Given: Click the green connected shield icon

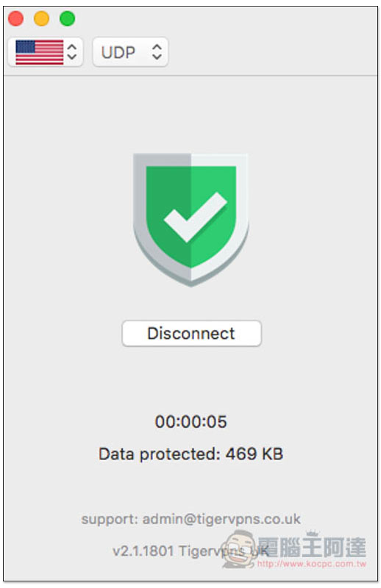Looking at the screenshot, I should tap(190, 219).
